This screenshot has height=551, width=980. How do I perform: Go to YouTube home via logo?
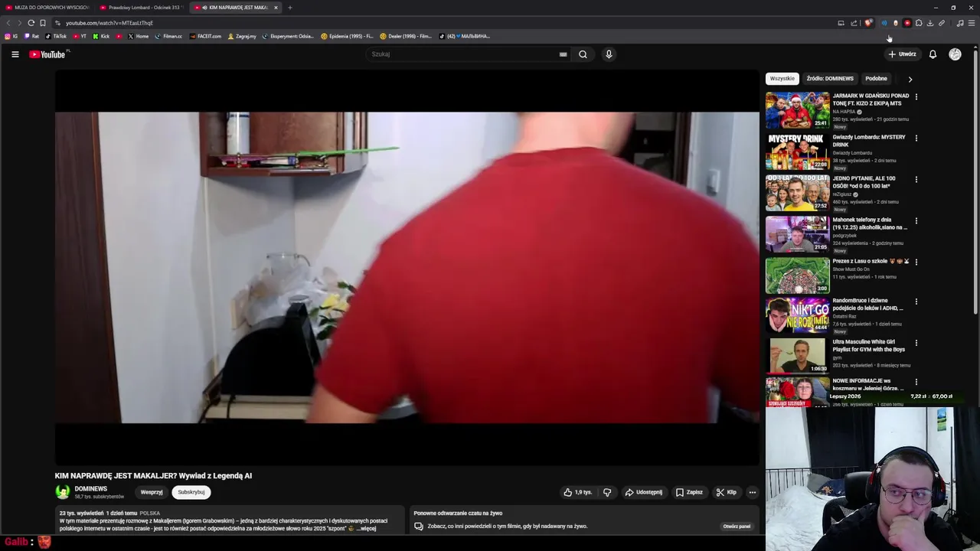click(x=47, y=54)
